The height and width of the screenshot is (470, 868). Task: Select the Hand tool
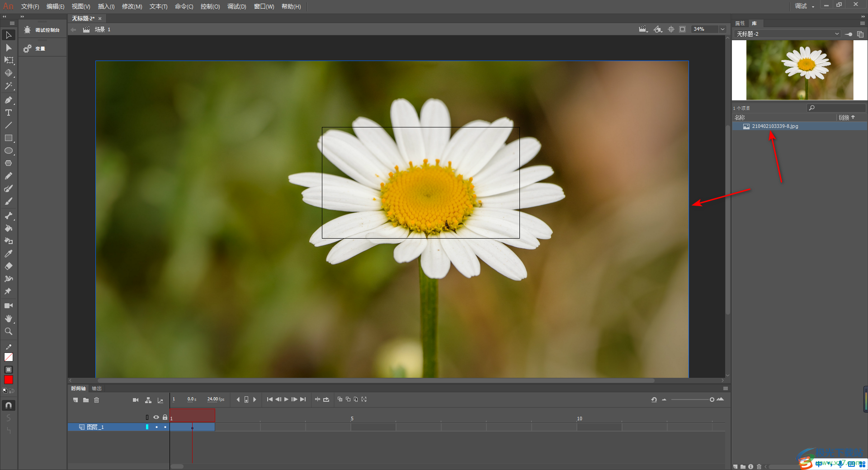[9, 319]
